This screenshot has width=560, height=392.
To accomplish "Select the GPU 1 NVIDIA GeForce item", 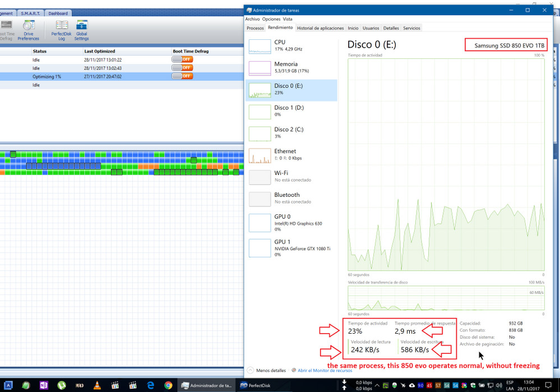I will [291, 248].
